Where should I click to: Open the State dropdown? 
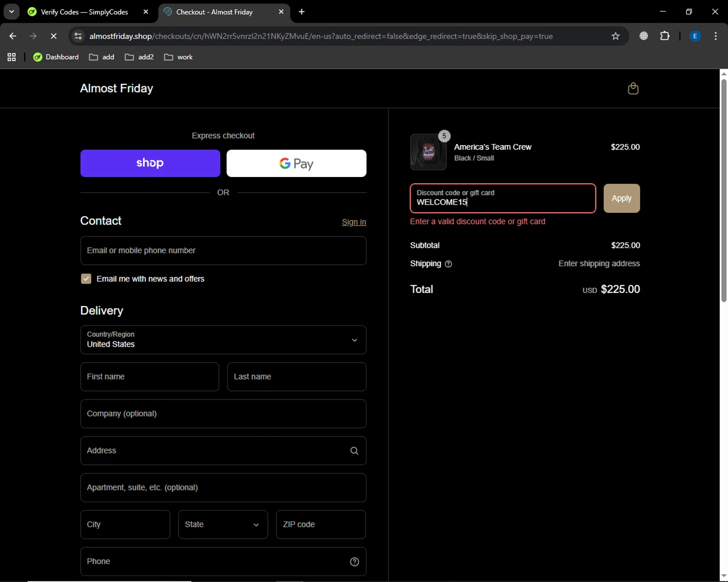tap(223, 525)
